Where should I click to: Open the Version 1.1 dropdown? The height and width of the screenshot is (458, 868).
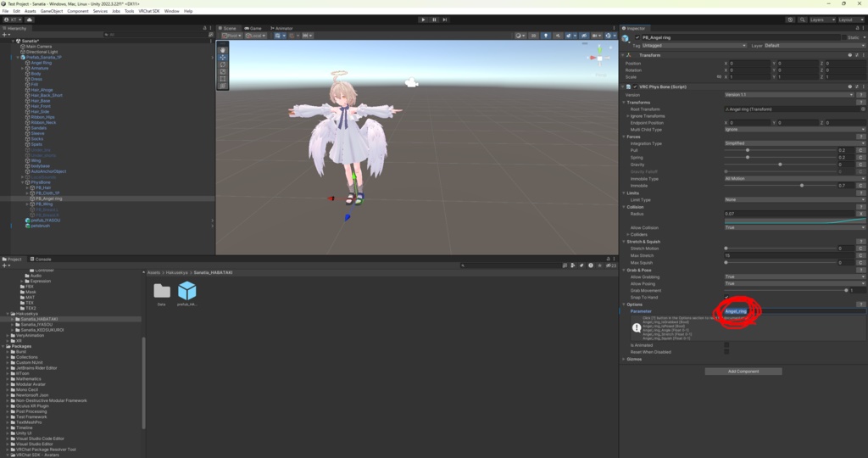789,95
